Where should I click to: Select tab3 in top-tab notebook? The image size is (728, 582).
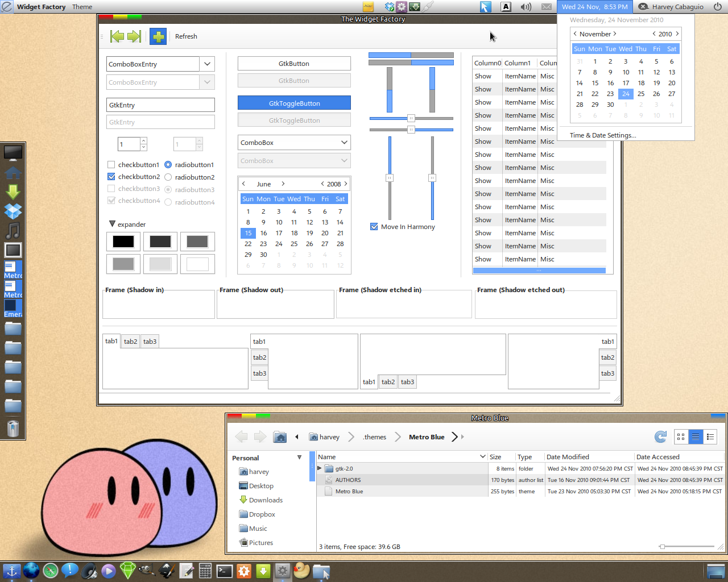pyautogui.click(x=150, y=342)
